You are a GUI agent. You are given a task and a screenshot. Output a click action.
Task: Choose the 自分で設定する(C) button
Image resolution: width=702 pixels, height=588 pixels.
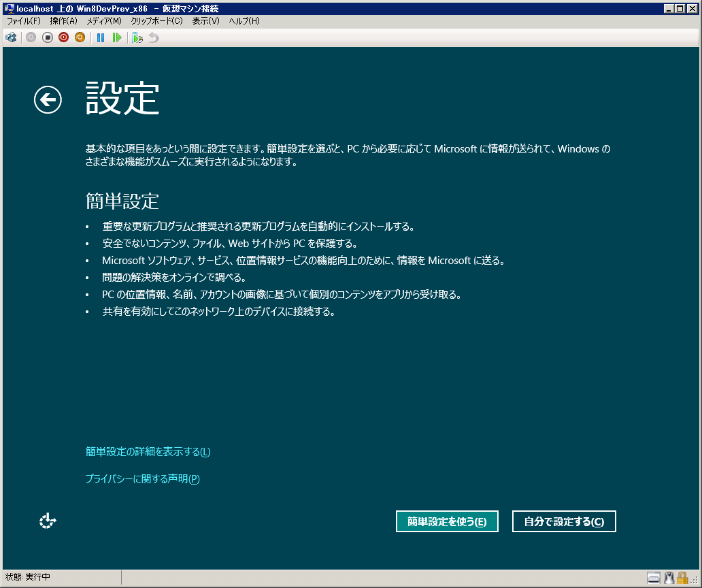tap(564, 521)
